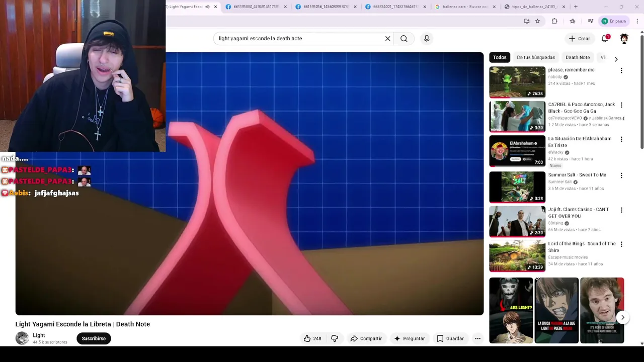
Task: Subscribe to the Light channel
Action: click(x=94, y=338)
